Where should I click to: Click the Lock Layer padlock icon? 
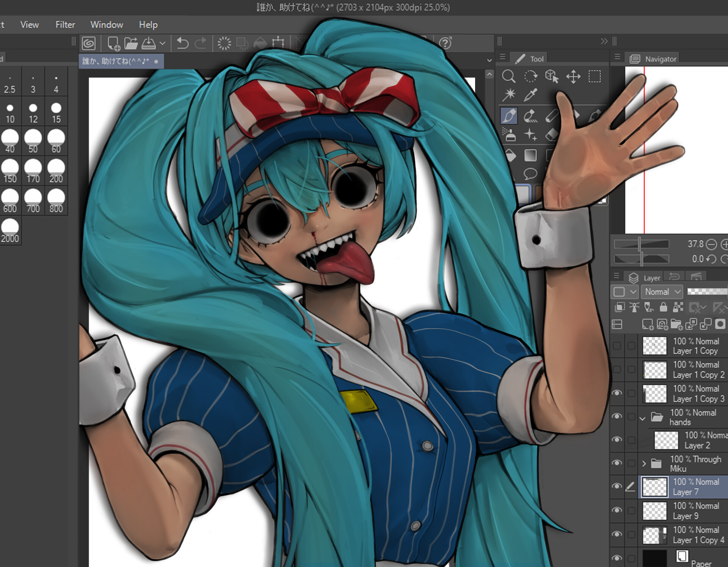tap(663, 307)
